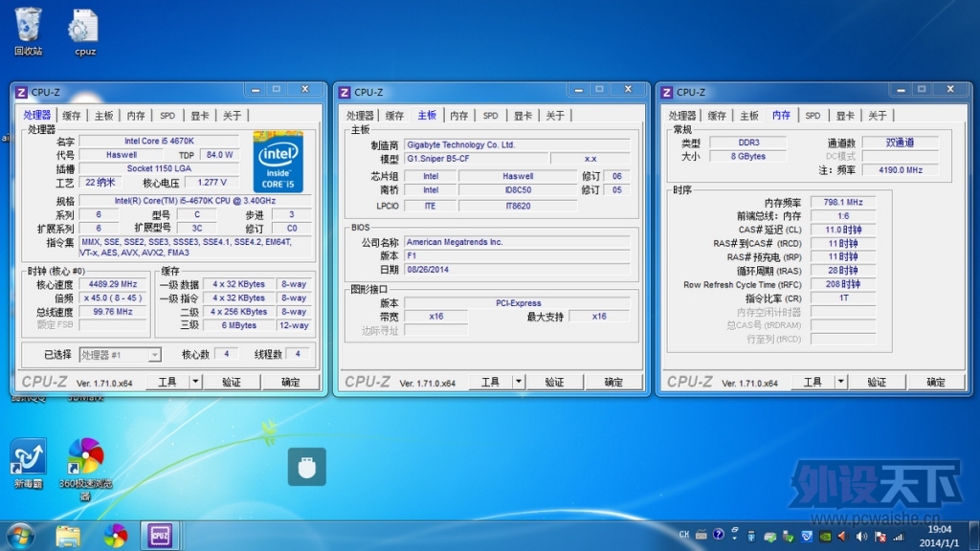Click the 798.1 MHz memory frequency value
The height and width of the screenshot is (551, 980).
click(x=843, y=202)
